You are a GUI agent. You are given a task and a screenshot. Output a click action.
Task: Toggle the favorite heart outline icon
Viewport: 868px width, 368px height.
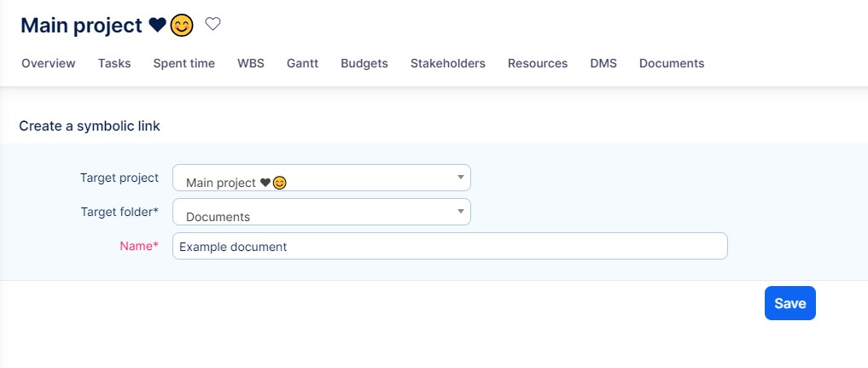pos(213,25)
